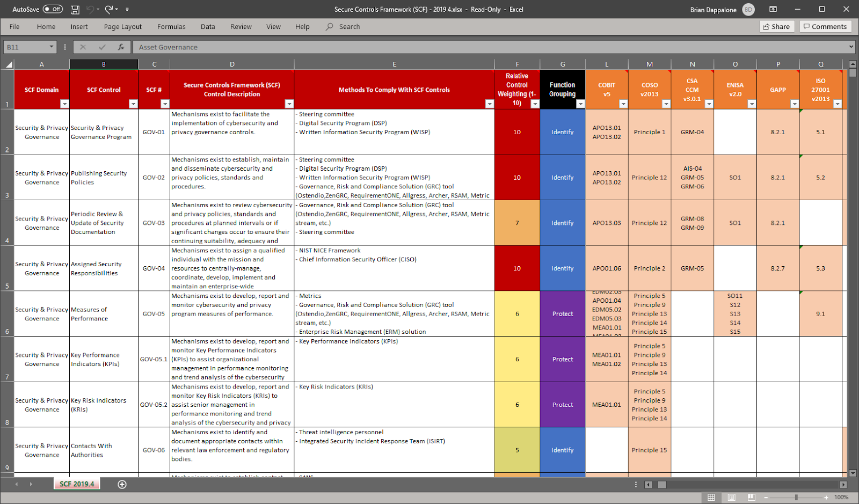The image size is (859, 504).
Task: Open the Data tab
Action: (x=208, y=26)
